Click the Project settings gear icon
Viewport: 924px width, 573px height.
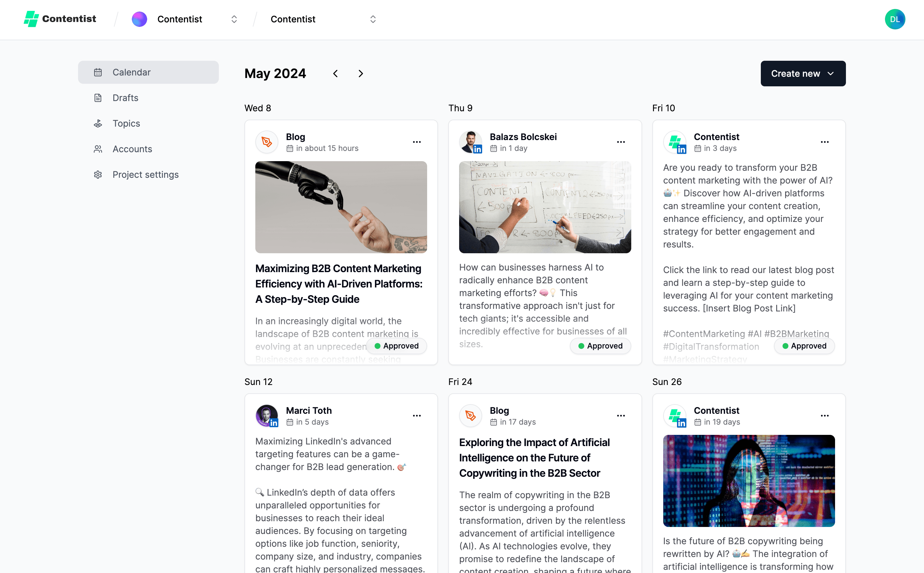(98, 175)
